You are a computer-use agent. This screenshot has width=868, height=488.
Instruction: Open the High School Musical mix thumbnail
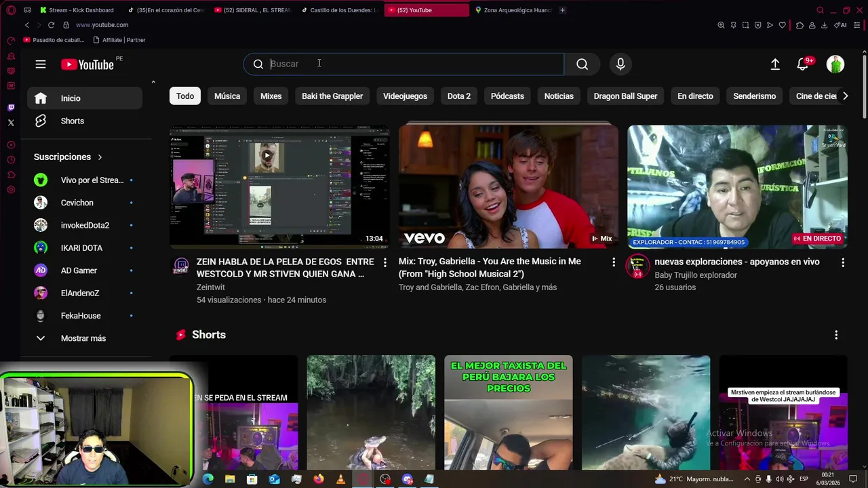pyautogui.click(x=509, y=186)
